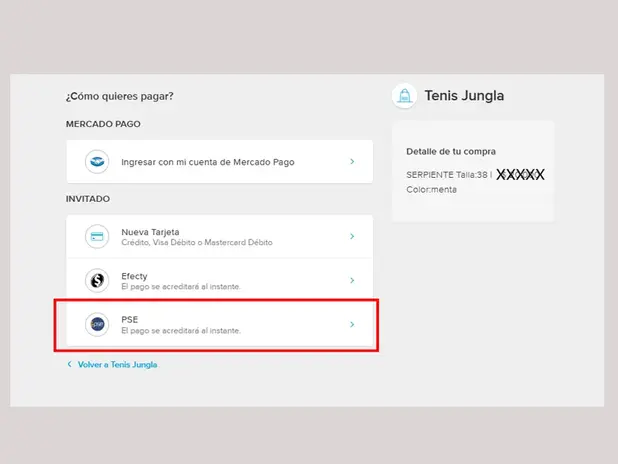
Task: Open the Nueva Tarjeta row chevron
Action: (352, 237)
